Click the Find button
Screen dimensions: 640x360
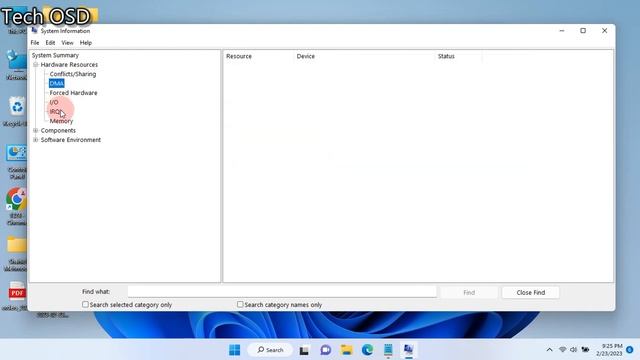[x=469, y=292]
